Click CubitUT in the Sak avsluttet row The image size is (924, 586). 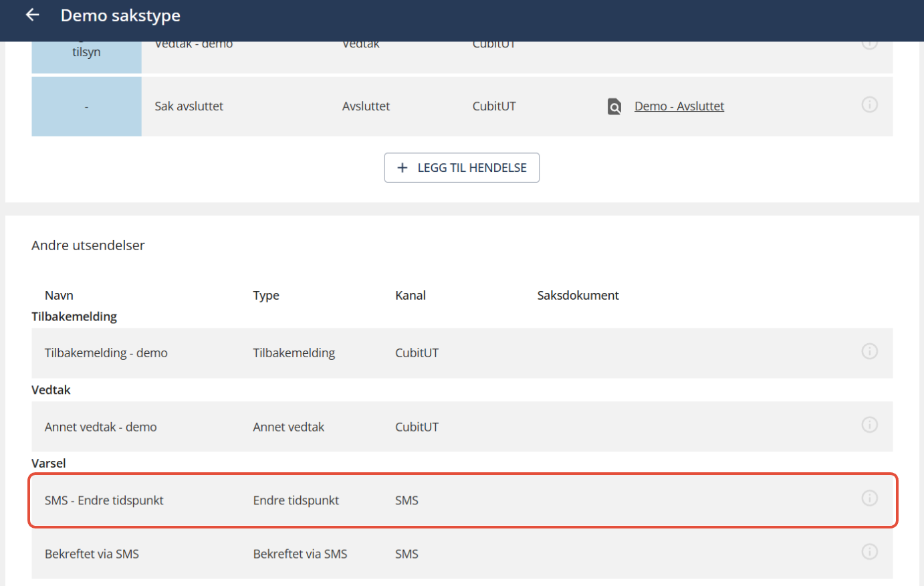coord(494,106)
